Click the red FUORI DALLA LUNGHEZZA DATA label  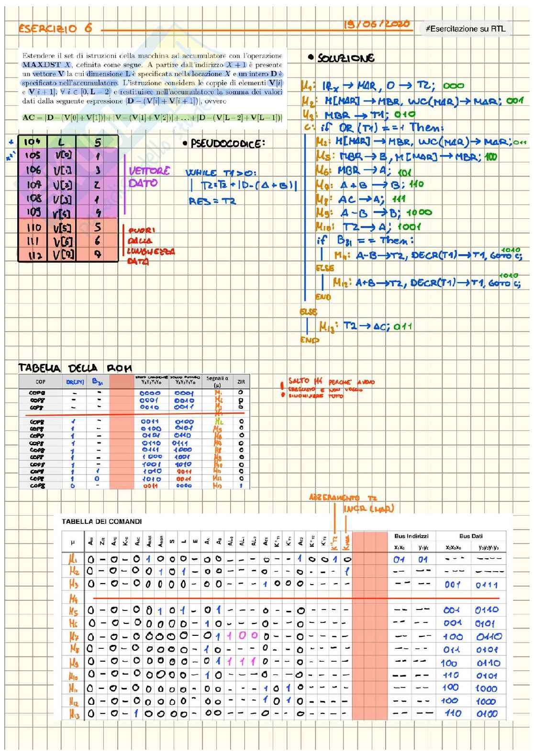click(149, 246)
